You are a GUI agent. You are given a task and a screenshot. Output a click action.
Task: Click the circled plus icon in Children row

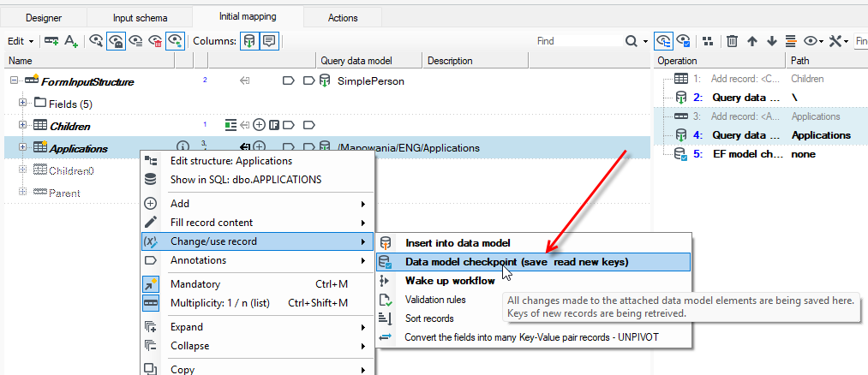coord(259,125)
